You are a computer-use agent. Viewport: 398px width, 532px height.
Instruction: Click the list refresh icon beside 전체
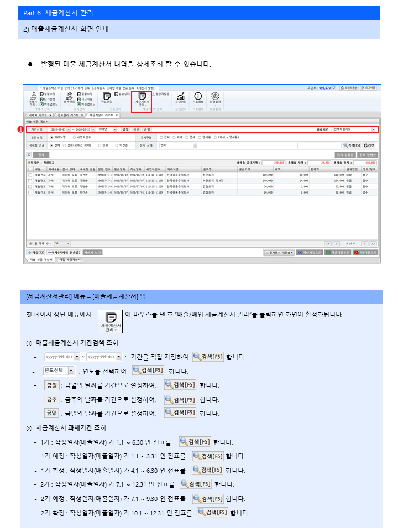click(29, 155)
